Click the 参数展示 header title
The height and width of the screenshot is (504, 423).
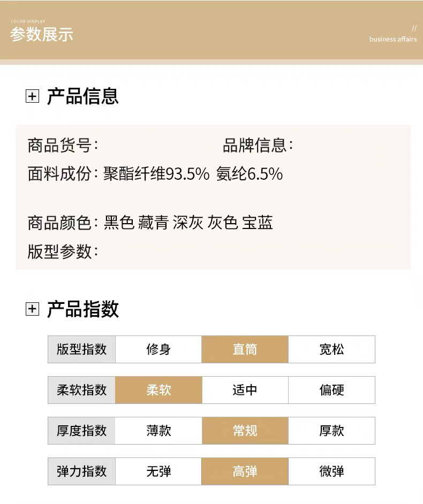41,34
